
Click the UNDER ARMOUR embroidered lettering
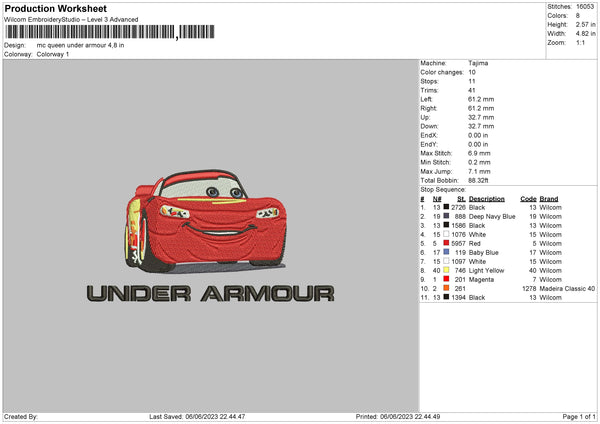[210, 294]
